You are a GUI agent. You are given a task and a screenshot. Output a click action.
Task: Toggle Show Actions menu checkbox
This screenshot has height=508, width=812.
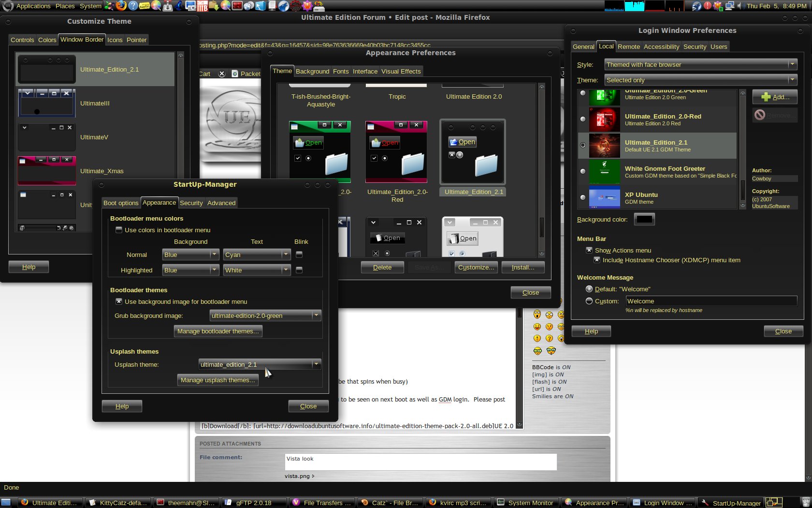click(589, 250)
